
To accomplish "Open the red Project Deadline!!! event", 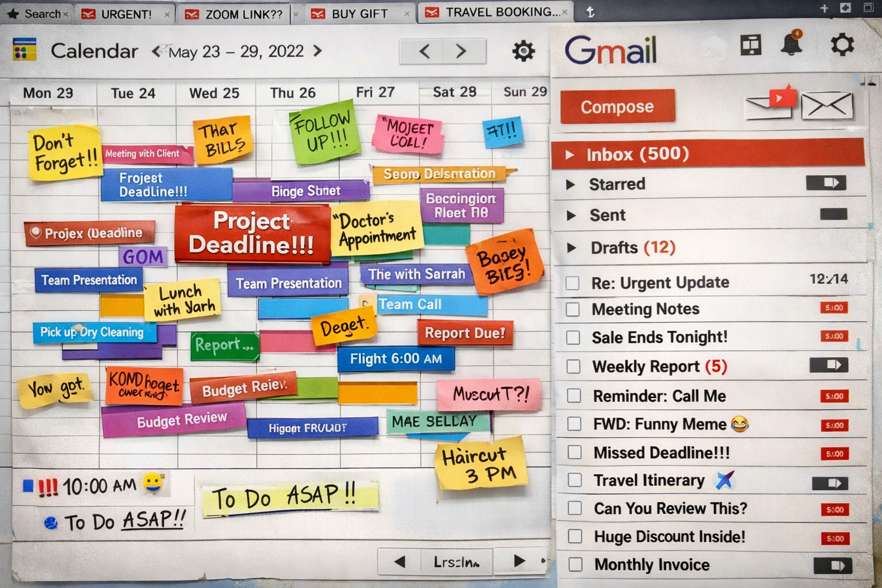I will coord(252,233).
